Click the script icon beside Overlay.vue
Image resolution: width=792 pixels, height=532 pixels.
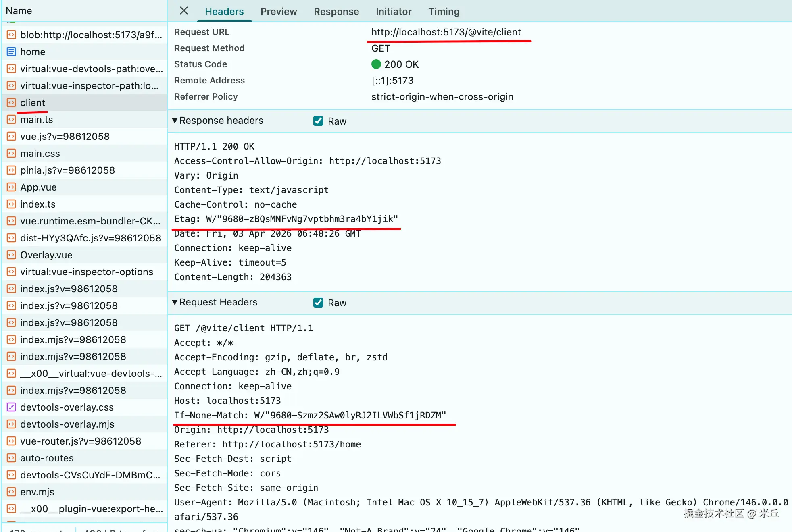coord(11,255)
